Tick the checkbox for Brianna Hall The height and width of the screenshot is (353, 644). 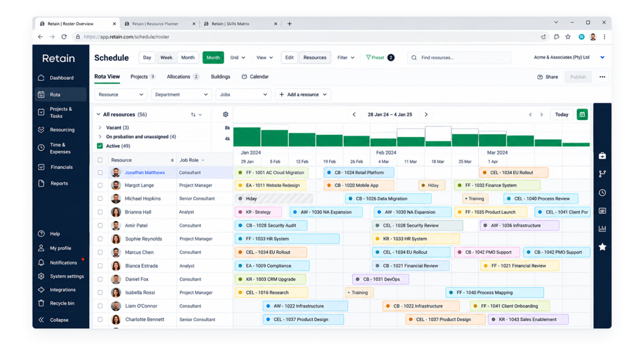point(100,212)
